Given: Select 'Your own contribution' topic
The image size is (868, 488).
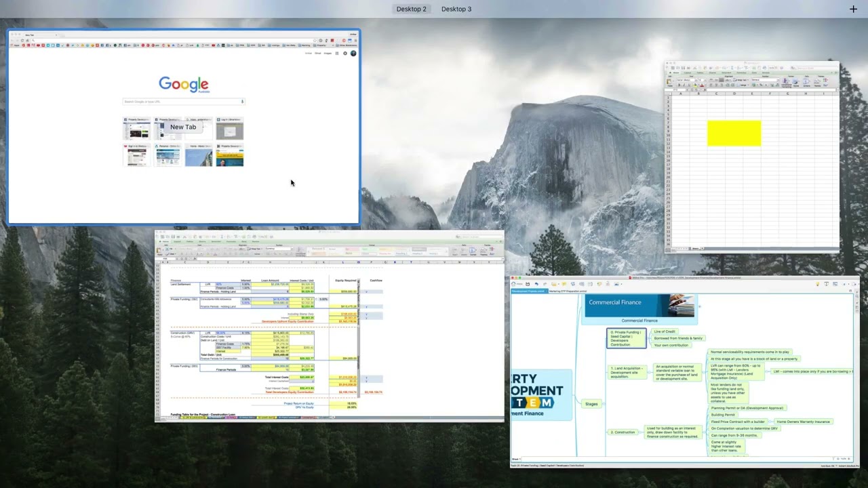Looking at the screenshot, I should [671, 345].
